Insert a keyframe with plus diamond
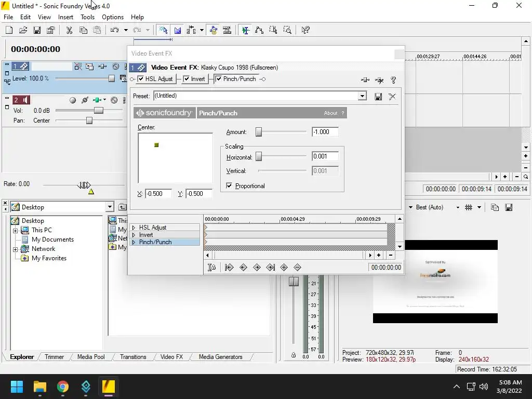This screenshot has width=532, height=399. [284, 268]
